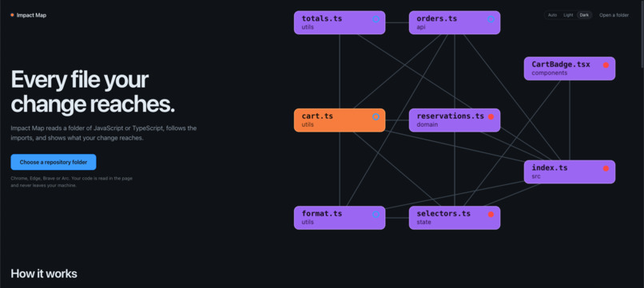Click red dot indicator on CartBadge.tsx
644x288 pixels.
coord(606,65)
